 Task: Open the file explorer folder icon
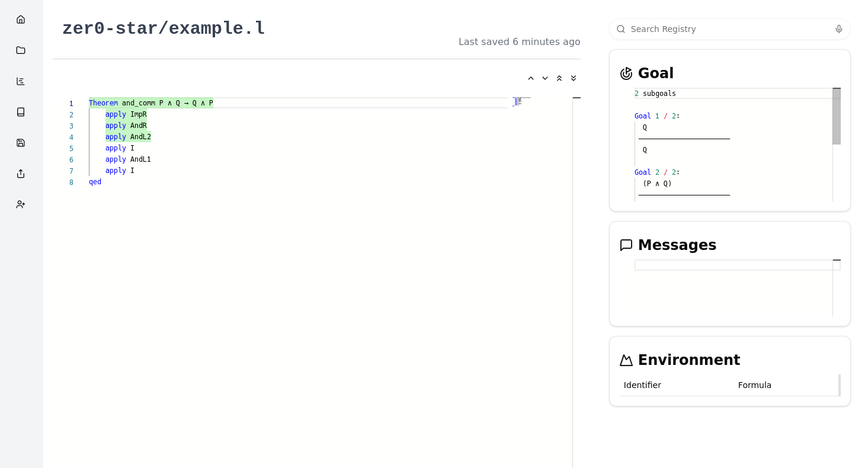pyautogui.click(x=21, y=50)
